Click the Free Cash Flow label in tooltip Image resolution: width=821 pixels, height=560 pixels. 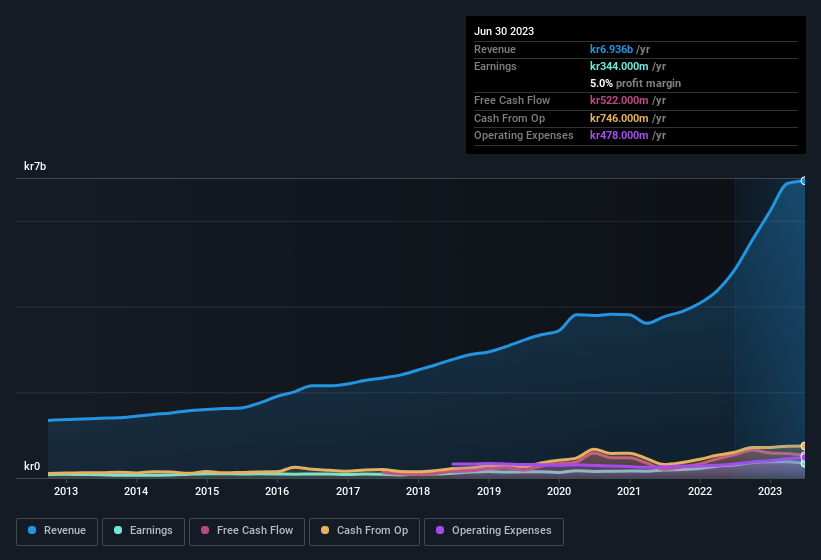512,100
